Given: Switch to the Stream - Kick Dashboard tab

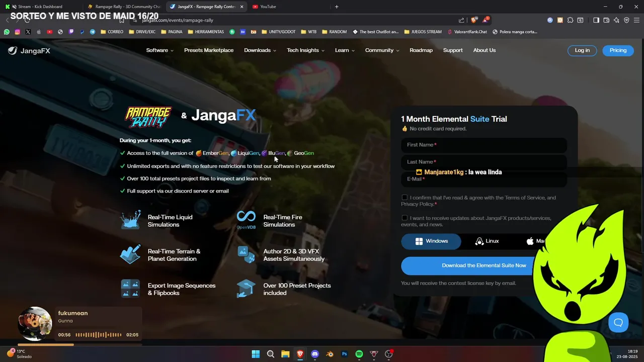Looking at the screenshot, I should [40, 7].
